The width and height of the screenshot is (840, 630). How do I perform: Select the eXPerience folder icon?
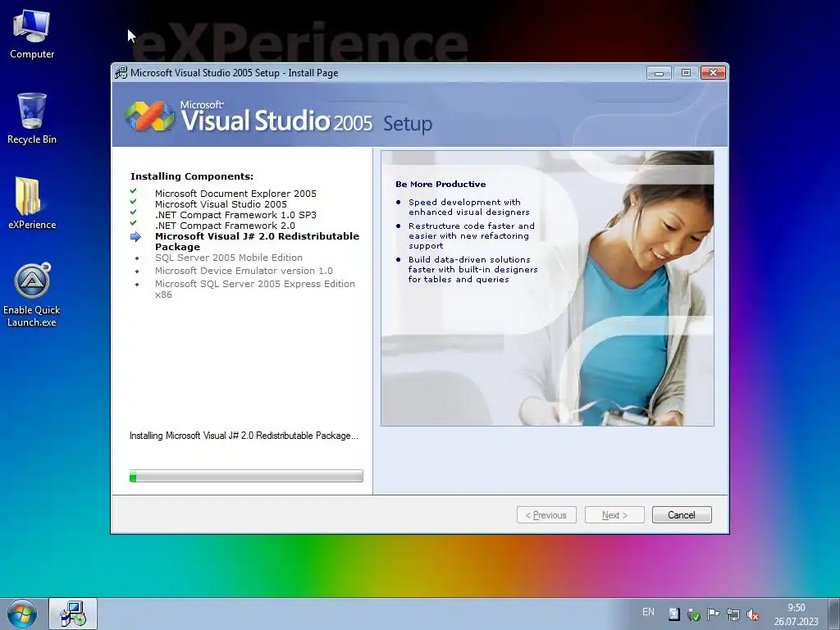[x=32, y=203]
